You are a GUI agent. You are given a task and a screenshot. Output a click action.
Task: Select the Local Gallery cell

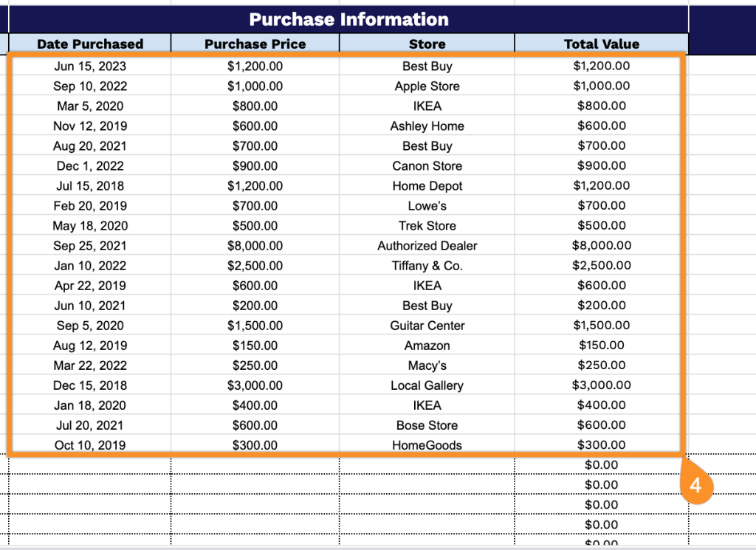[x=427, y=385]
